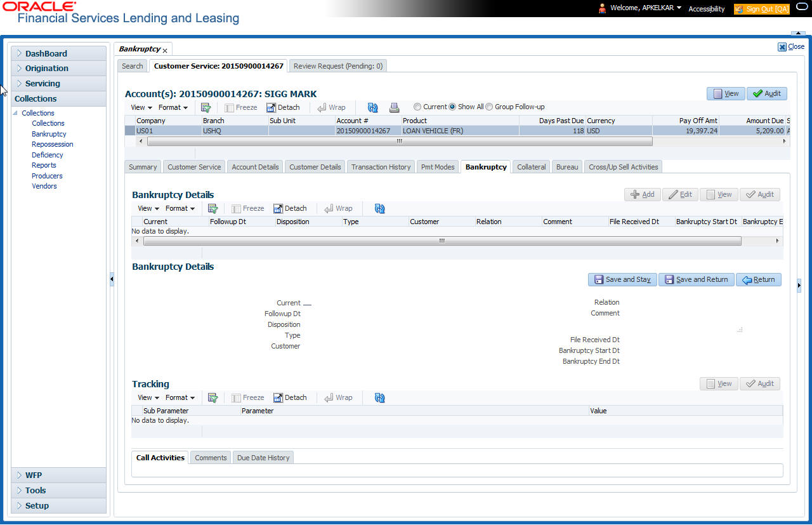This screenshot has height=525, width=812.
Task: Close the Bankruptcy page tab with its x icon
Action: pos(165,50)
